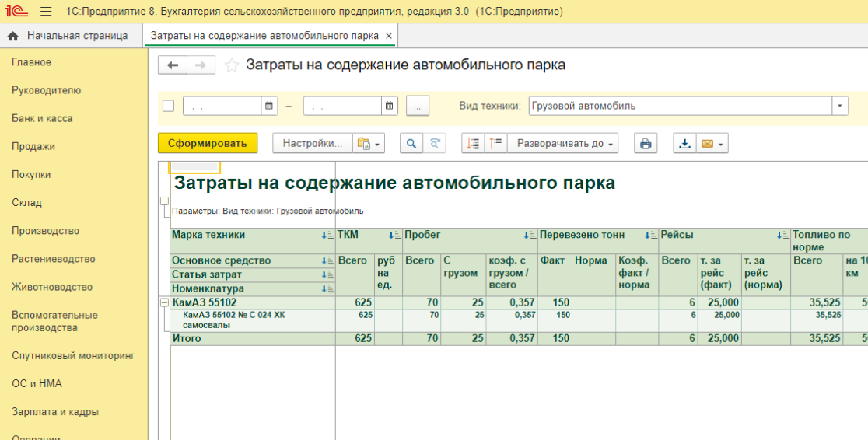This screenshot has width=868, height=440.
Task: Click the find next icon
Action: [435, 143]
